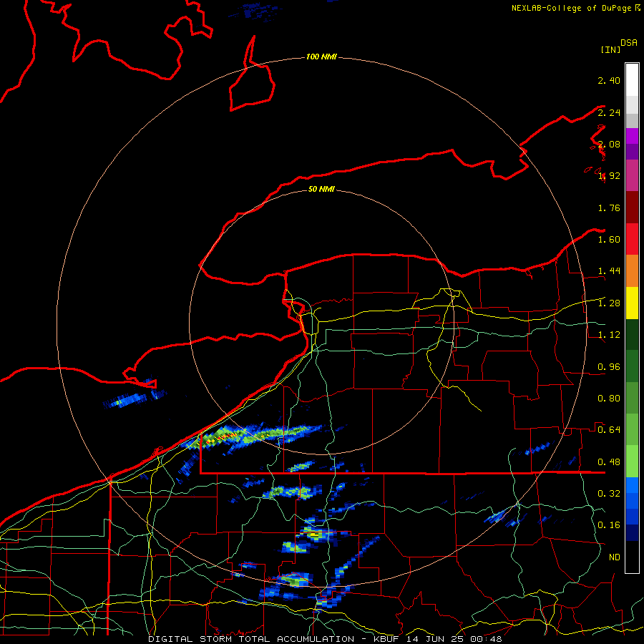Click the [IN] units label
The image size is (644, 644).
pyautogui.click(x=611, y=49)
